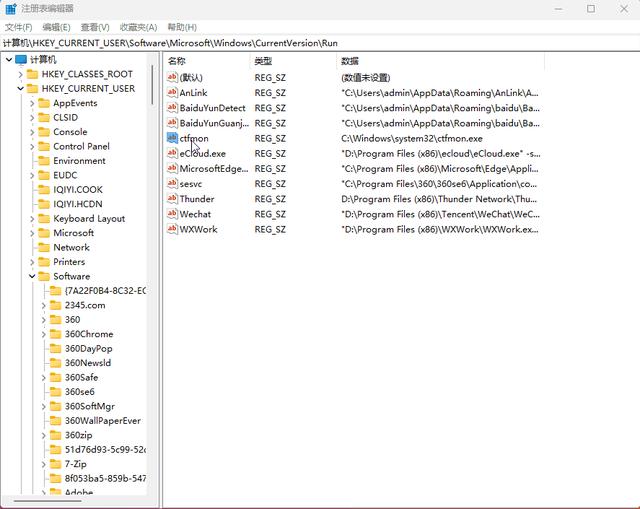Select the Keyboard Layout key
The height and width of the screenshot is (509, 640).
coord(89,219)
